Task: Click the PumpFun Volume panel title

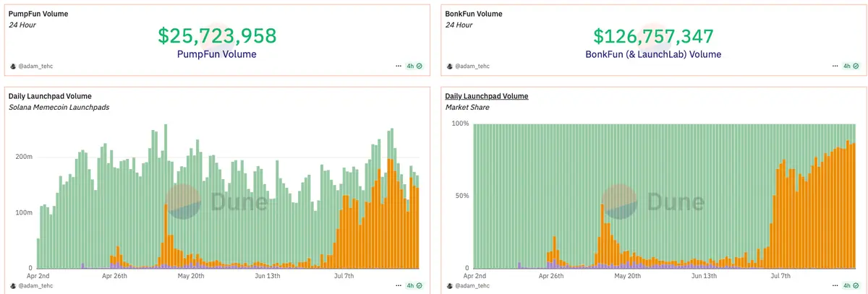Action: click(x=40, y=14)
